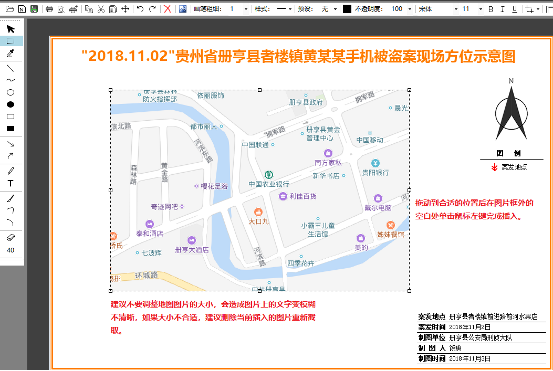Click the inserted map image

(260, 190)
